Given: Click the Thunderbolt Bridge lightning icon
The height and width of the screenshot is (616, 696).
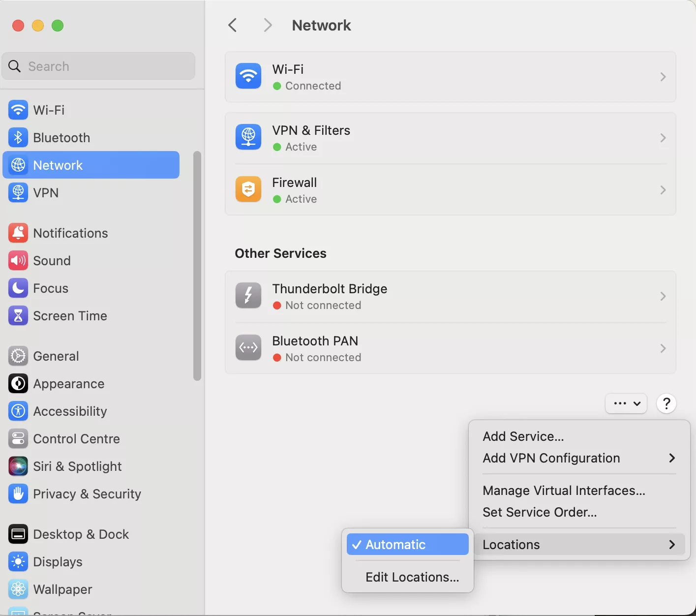Looking at the screenshot, I should 248,295.
